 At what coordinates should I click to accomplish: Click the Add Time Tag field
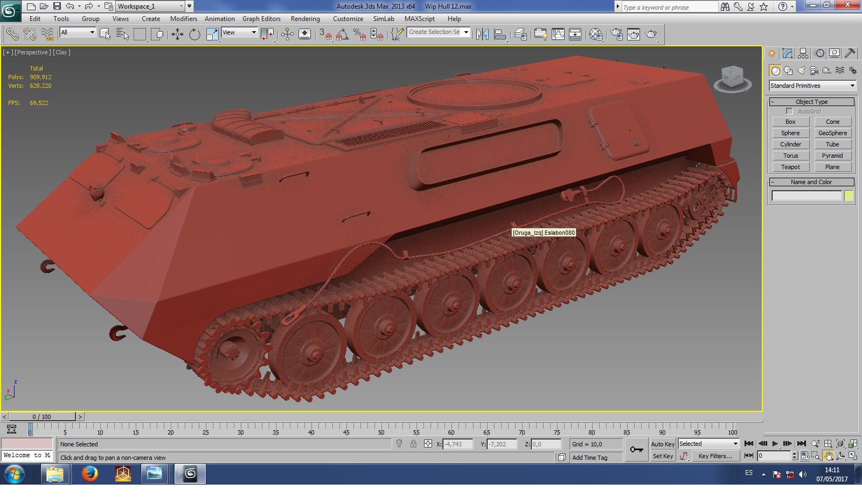(x=596, y=458)
